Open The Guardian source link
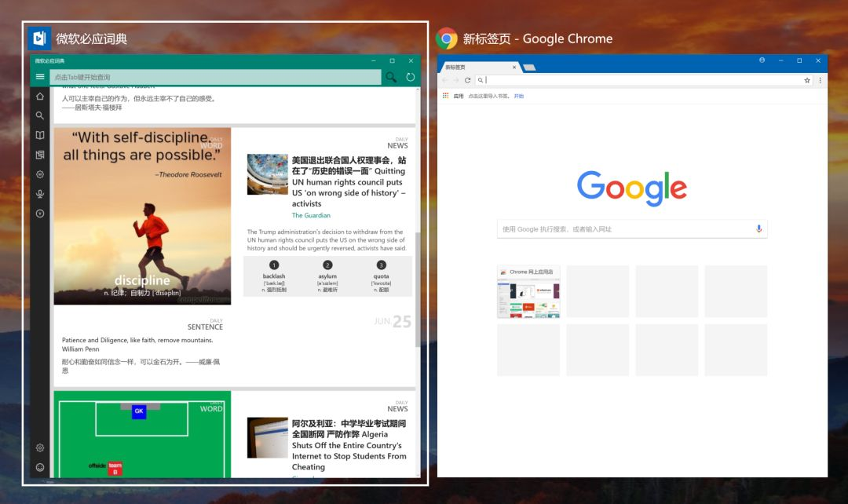This screenshot has height=504, width=848. (311, 215)
